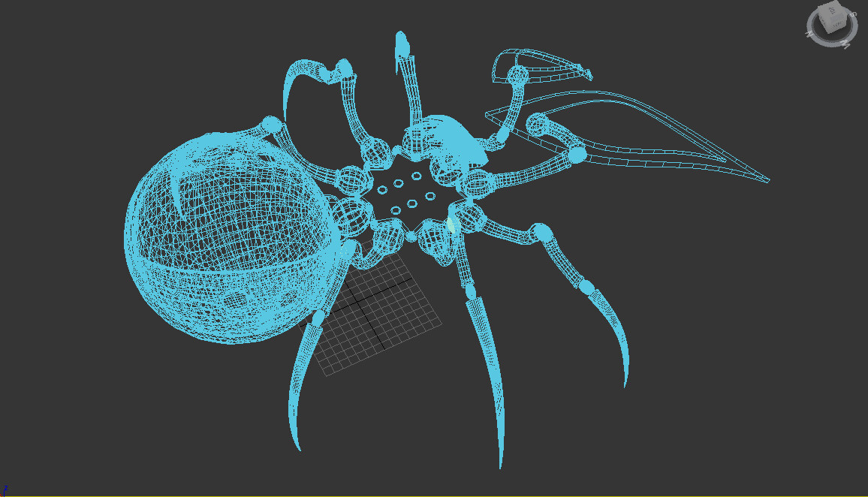Click the N marker on the ViewCube compass
This screenshot has height=497, width=868.
809,34
